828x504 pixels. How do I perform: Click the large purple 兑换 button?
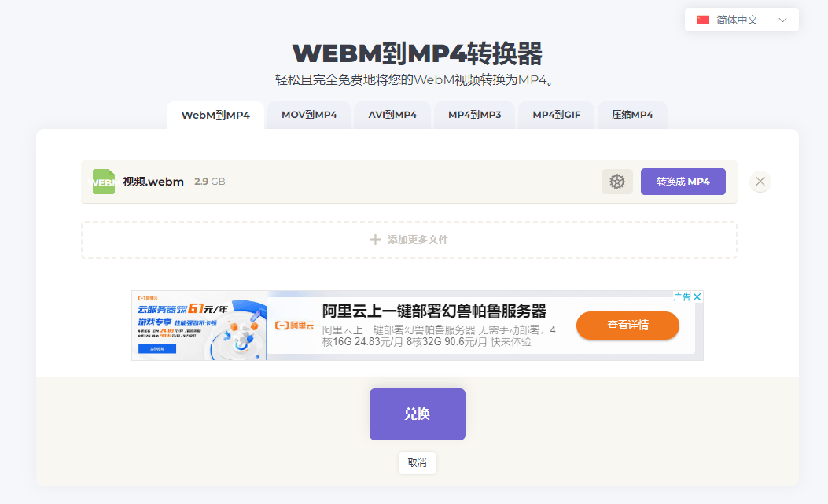pyautogui.click(x=417, y=414)
